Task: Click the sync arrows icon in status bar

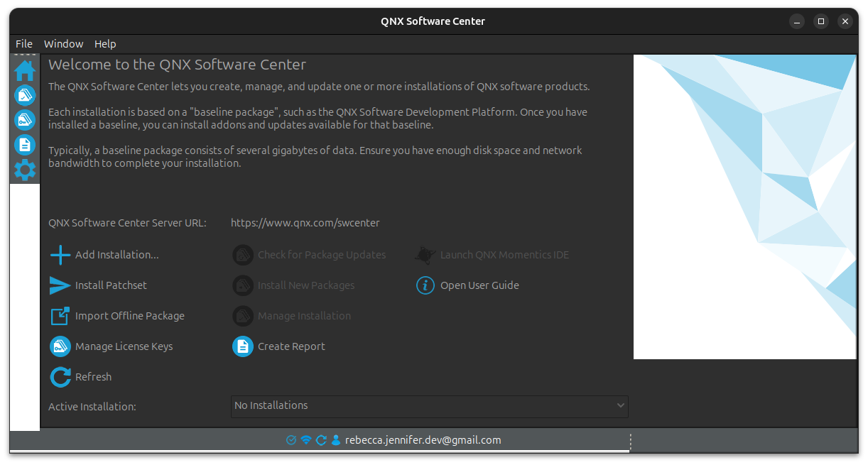Action: (321, 440)
